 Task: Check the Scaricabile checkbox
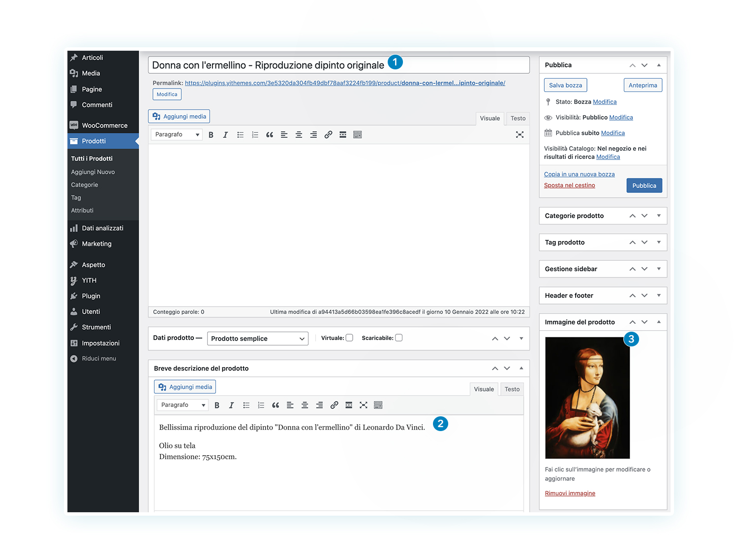point(399,338)
